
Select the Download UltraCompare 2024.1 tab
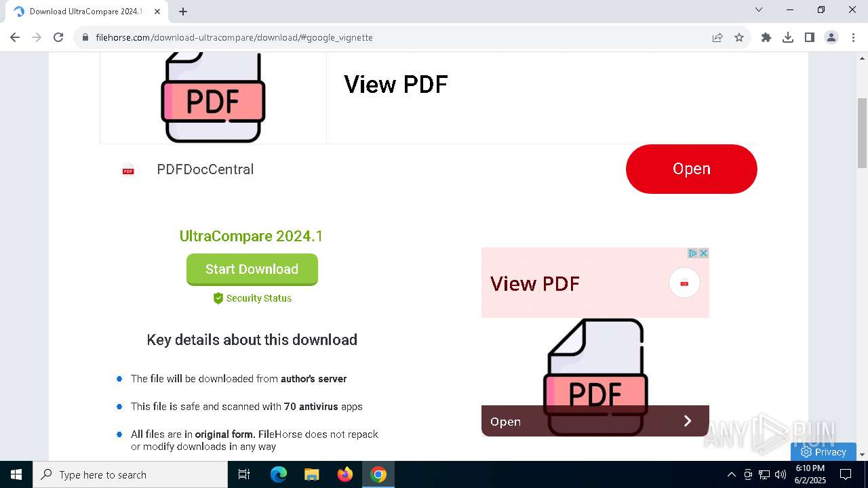87,12
